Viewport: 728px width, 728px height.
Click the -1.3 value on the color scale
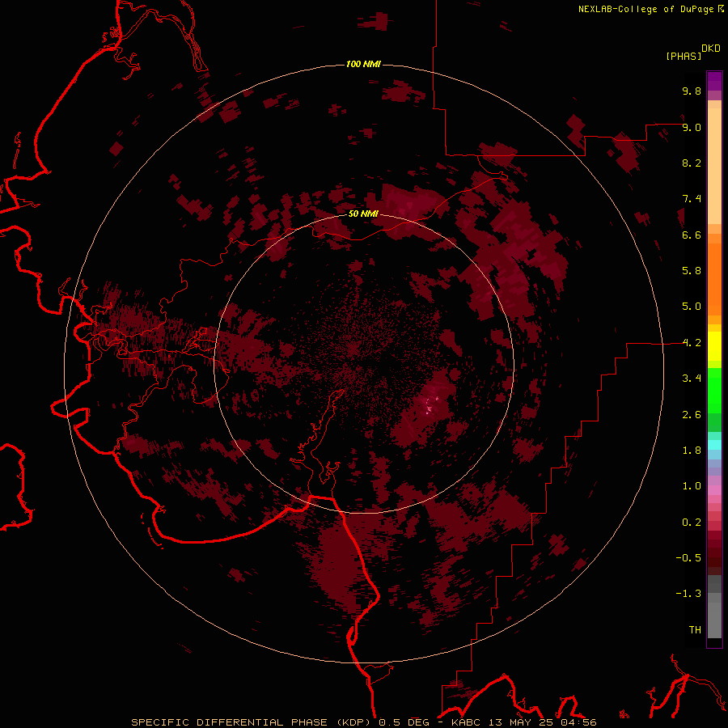(688, 594)
